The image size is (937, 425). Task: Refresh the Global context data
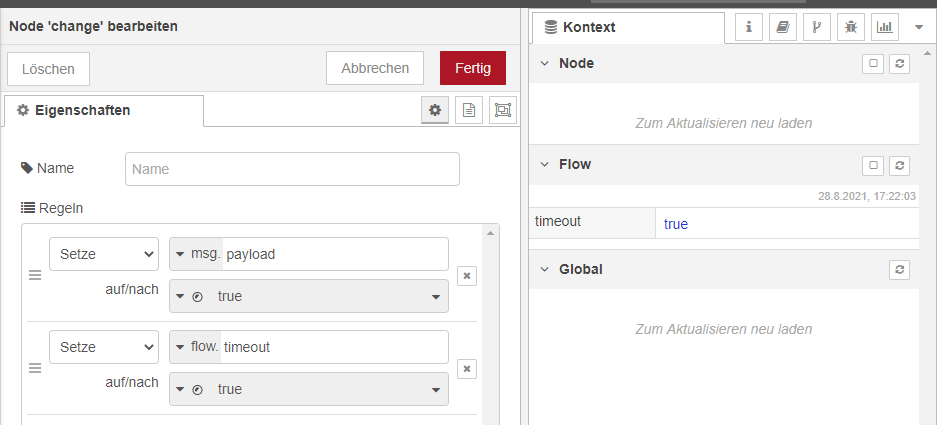[x=900, y=270]
